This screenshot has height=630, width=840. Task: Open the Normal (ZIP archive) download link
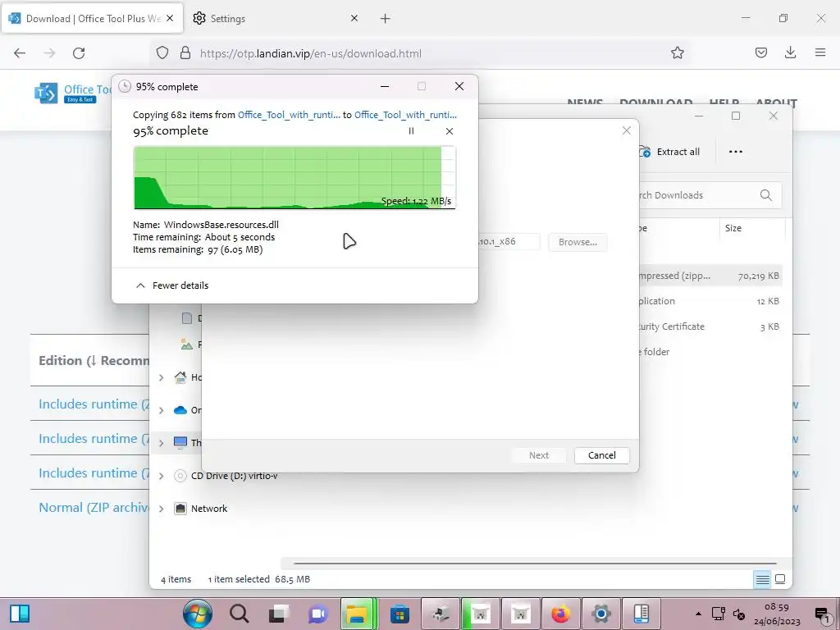click(94, 508)
